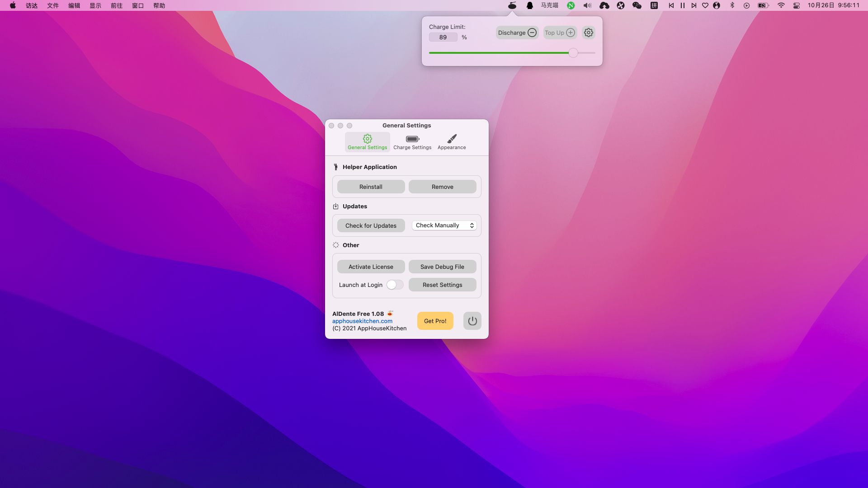868x488 pixels.
Task: Open settings gear in charge popover
Action: [588, 33]
